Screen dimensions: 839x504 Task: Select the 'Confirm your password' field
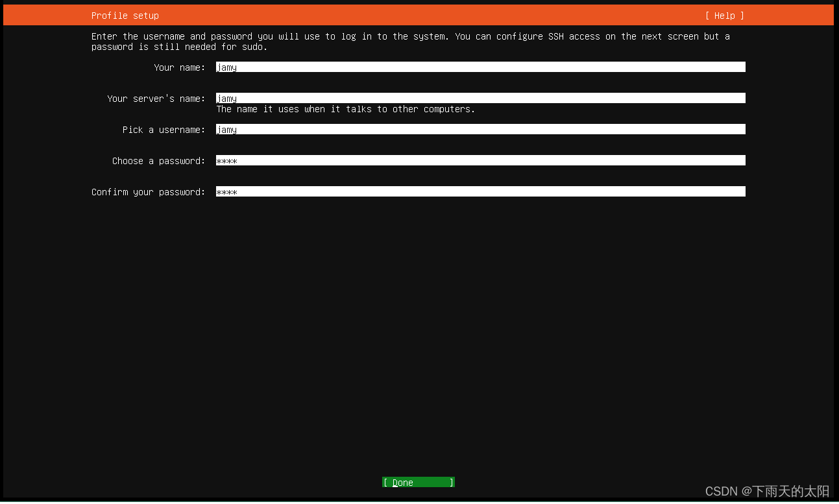point(480,191)
